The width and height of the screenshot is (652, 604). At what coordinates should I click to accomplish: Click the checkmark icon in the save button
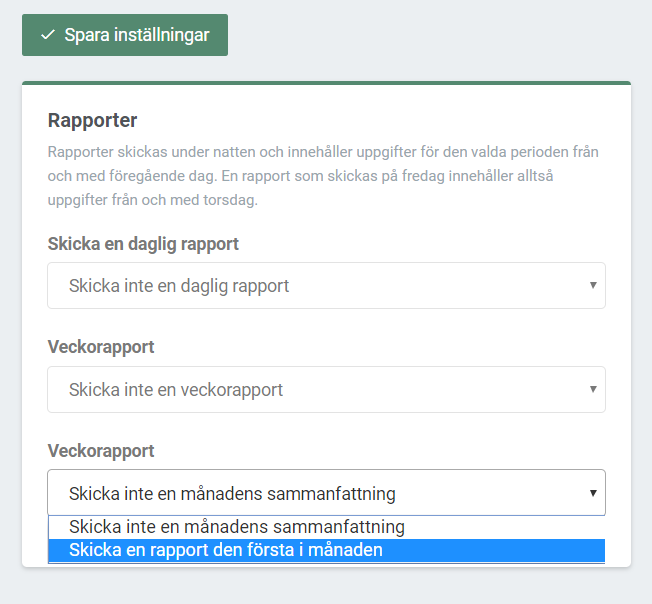[48, 35]
